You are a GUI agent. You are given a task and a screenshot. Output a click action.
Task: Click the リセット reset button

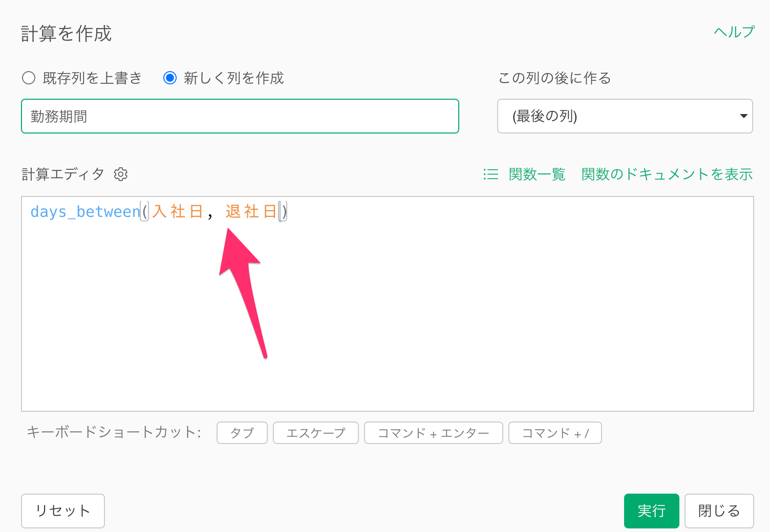point(63,511)
